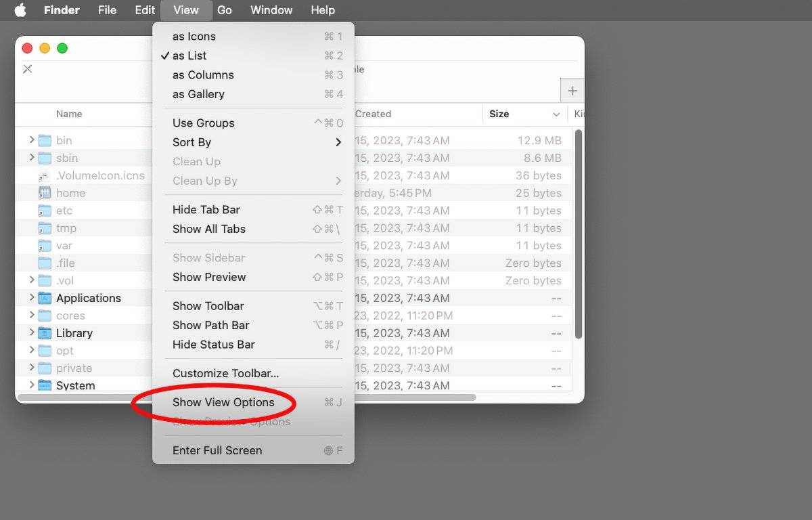Toggle Use Groups in View menu

click(203, 123)
